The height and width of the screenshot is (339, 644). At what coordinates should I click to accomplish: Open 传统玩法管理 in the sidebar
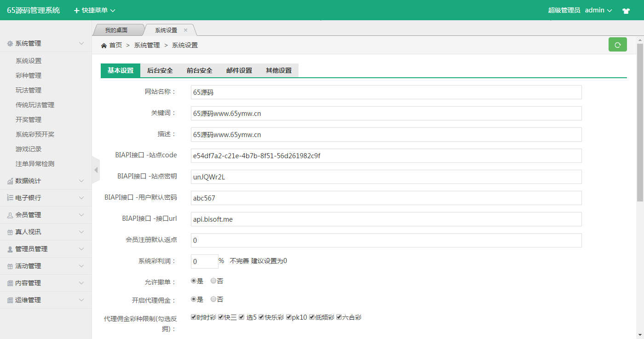[x=35, y=105]
